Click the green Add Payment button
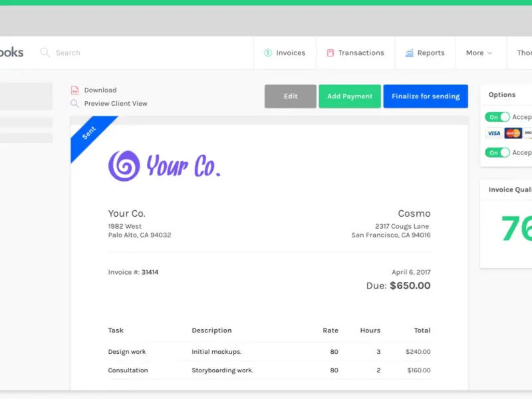 point(350,96)
